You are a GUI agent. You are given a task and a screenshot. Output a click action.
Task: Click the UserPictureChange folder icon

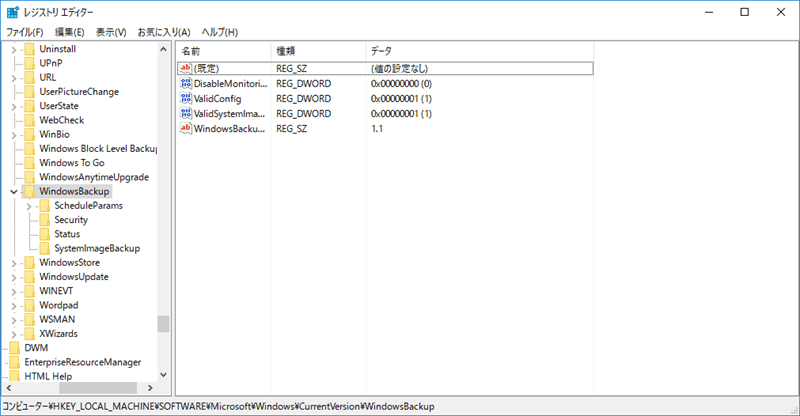(x=30, y=92)
